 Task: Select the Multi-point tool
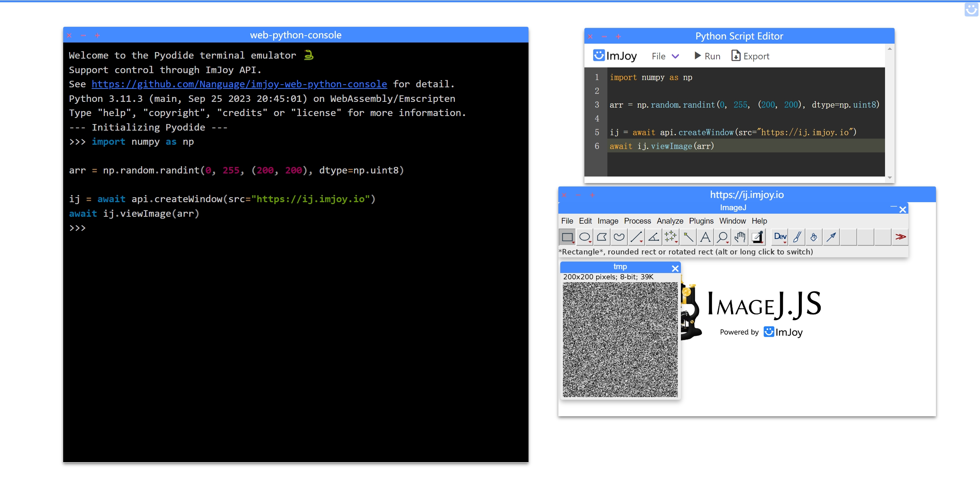[x=671, y=237]
